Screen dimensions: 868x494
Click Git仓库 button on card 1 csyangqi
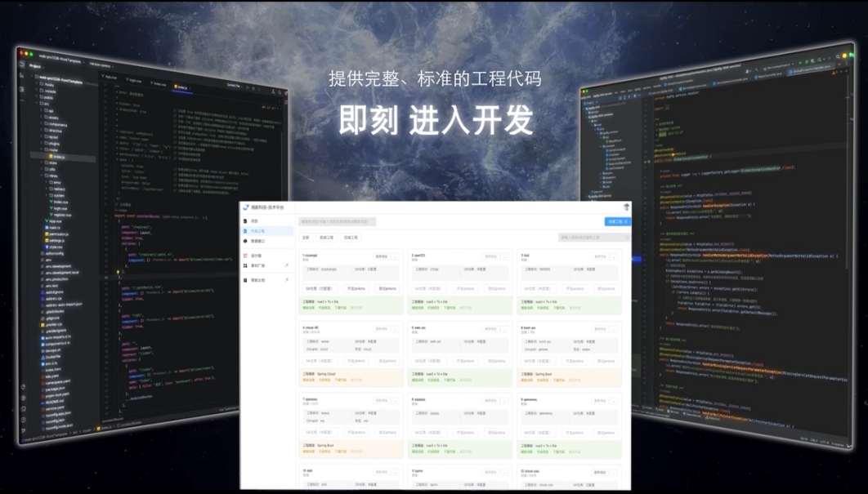(x=319, y=289)
